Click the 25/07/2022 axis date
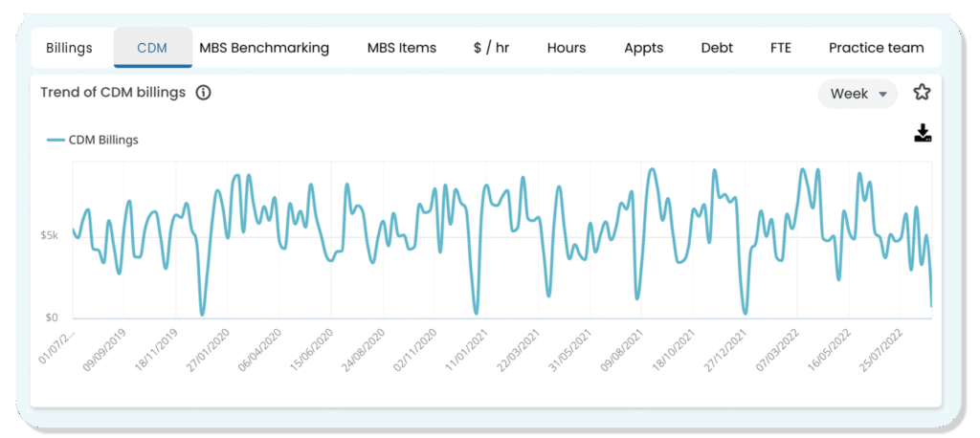The height and width of the screenshot is (438, 980). pyautogui.click(x=883, y=349)
